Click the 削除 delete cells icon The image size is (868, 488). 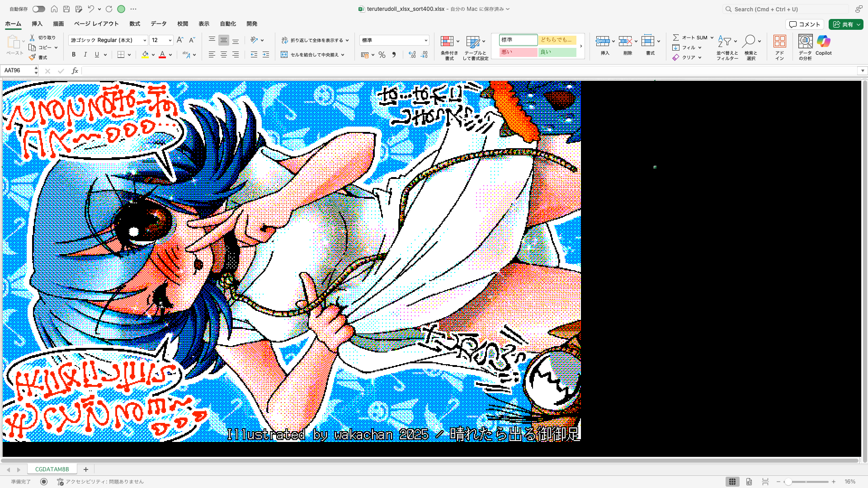tap(625, 41)
